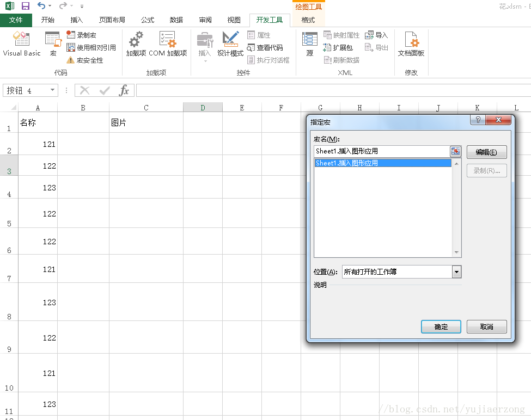This screenshot has width=531, height=420.
Task: Select Sheet1.插入图形应用 in macro list
Action: (383, 163)
